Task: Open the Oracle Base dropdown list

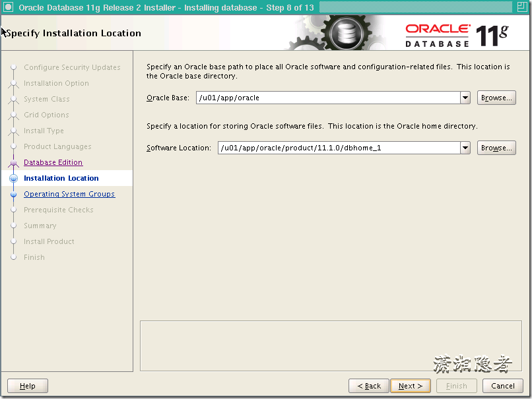Action: (x=465, y=96)
